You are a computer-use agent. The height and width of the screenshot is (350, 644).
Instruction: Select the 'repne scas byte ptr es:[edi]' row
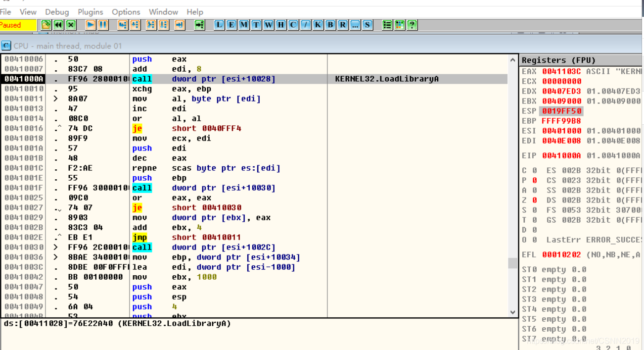coord(254,168)
